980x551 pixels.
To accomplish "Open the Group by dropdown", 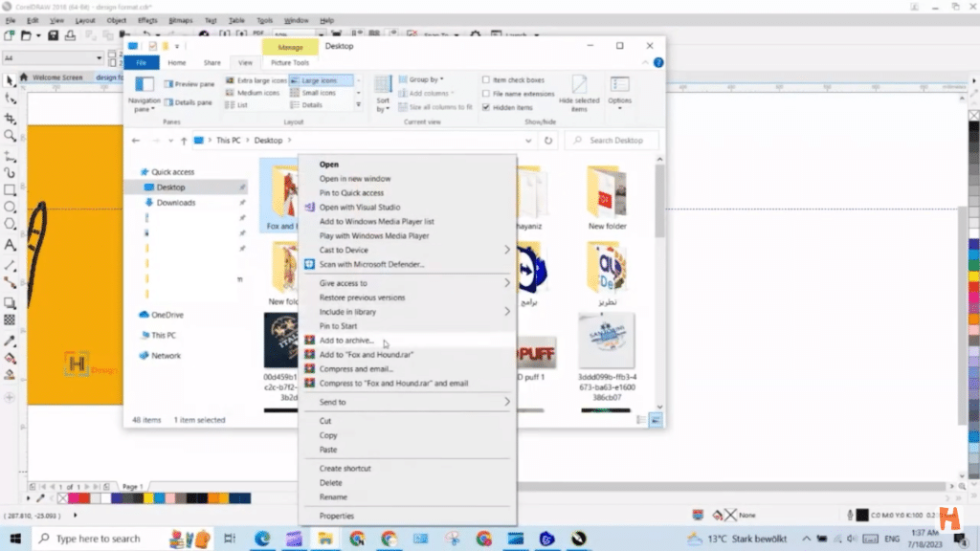I will coord(421,80).
